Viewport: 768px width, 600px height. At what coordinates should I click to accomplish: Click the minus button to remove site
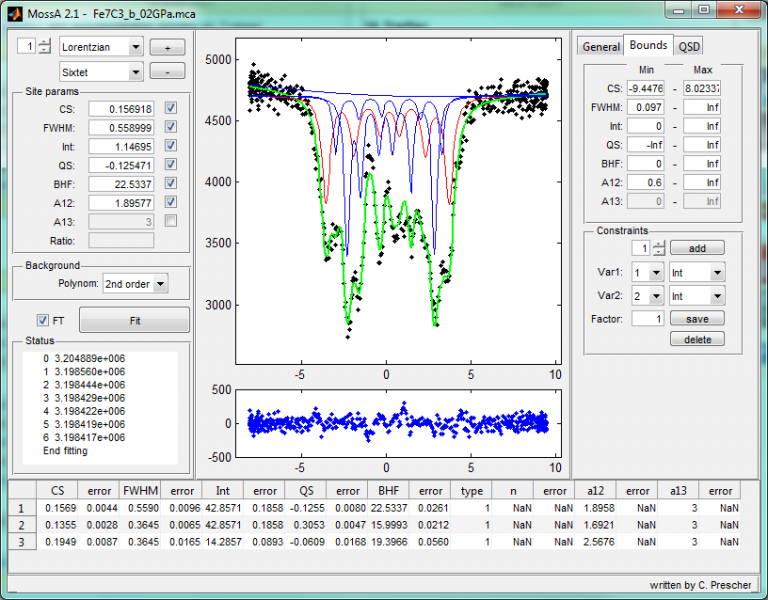click(167, 72)
